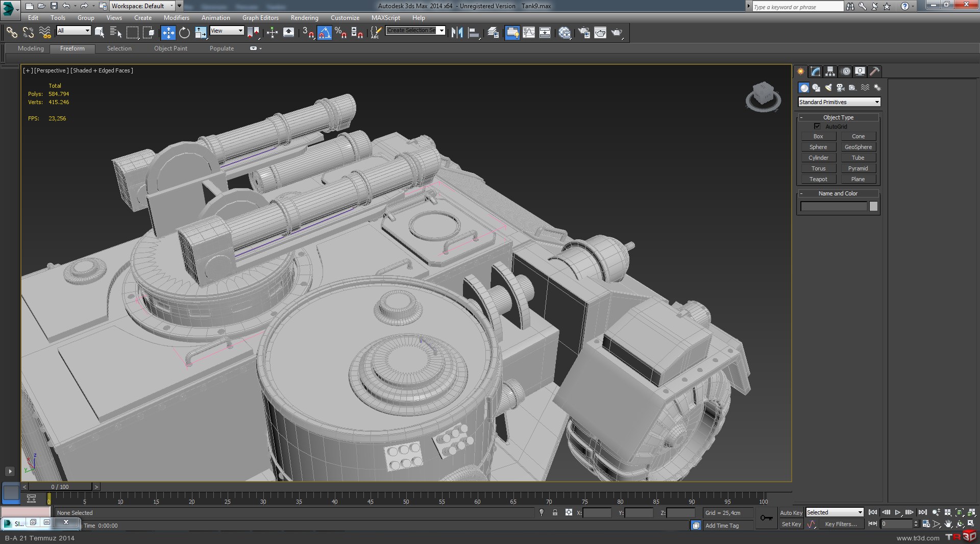Switch to the Modeling ribbon tab

tap(31, 48)
